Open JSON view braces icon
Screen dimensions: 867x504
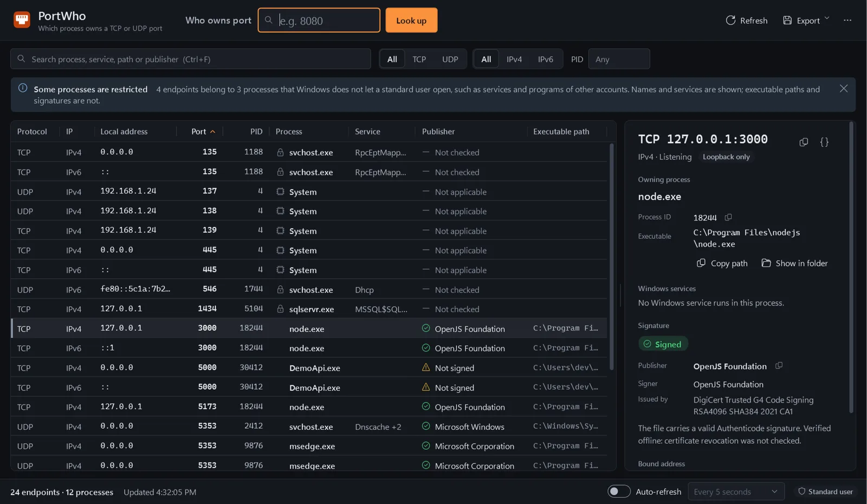tap(824, 142)
